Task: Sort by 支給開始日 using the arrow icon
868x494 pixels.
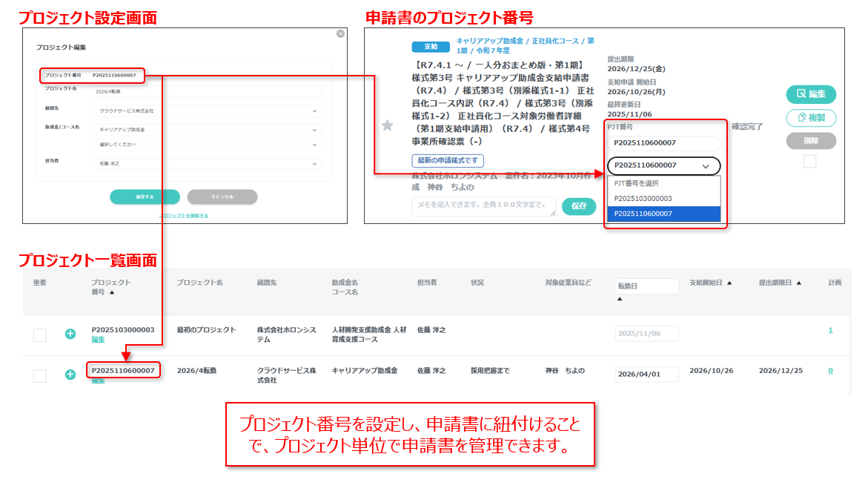Action: (x=729, y=283)
